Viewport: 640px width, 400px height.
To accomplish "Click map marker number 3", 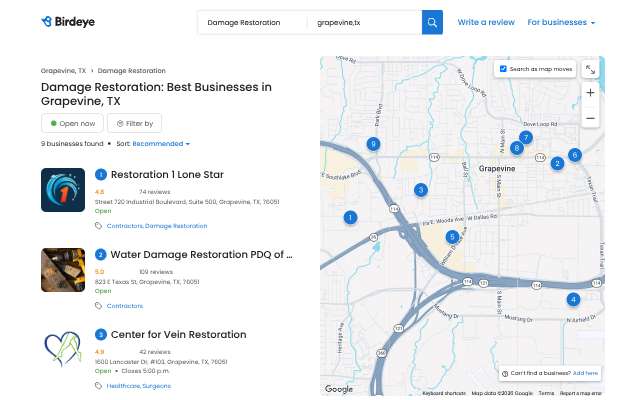I will (x=421, y=190).
